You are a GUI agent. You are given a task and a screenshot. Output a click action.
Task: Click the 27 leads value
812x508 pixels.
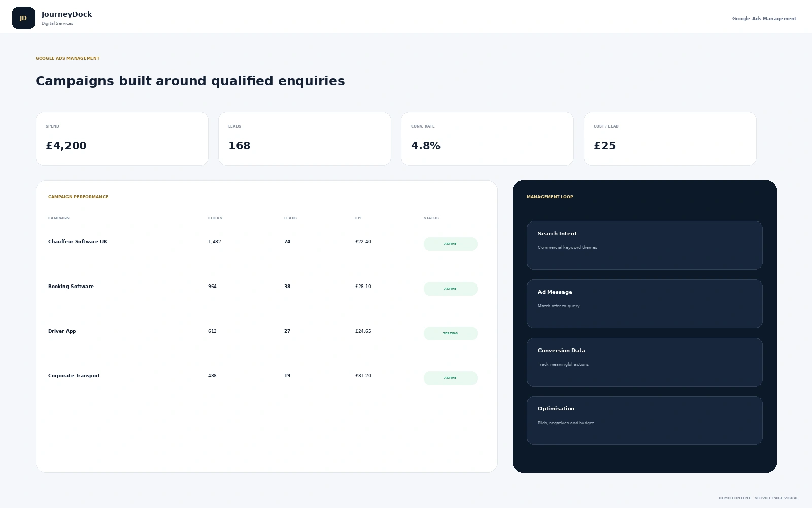[x=287, y=331]
